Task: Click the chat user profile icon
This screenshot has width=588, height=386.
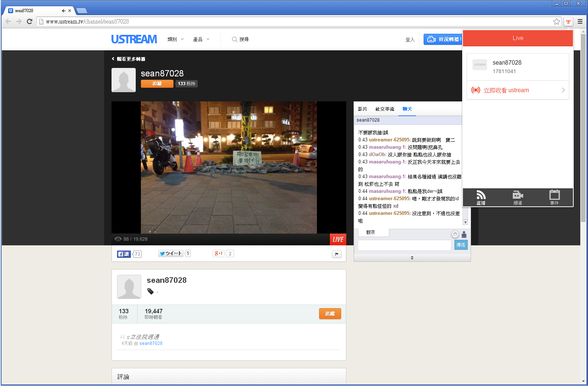Action: (x=464, y=235)
